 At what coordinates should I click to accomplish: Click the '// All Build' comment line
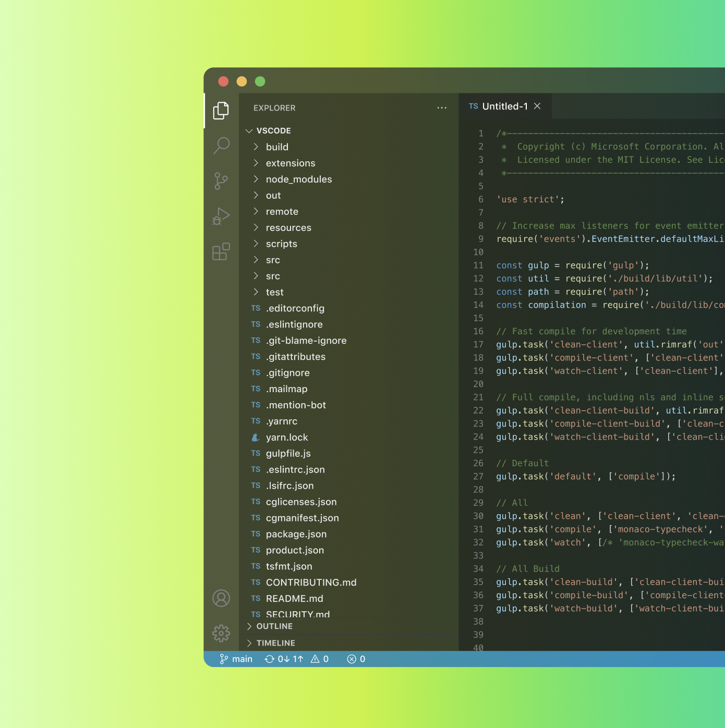tap(528, 569)
